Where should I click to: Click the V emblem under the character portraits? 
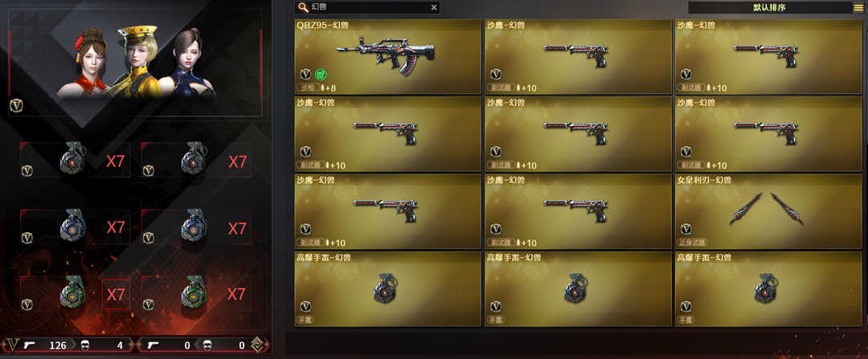click(x=15, y=105)
